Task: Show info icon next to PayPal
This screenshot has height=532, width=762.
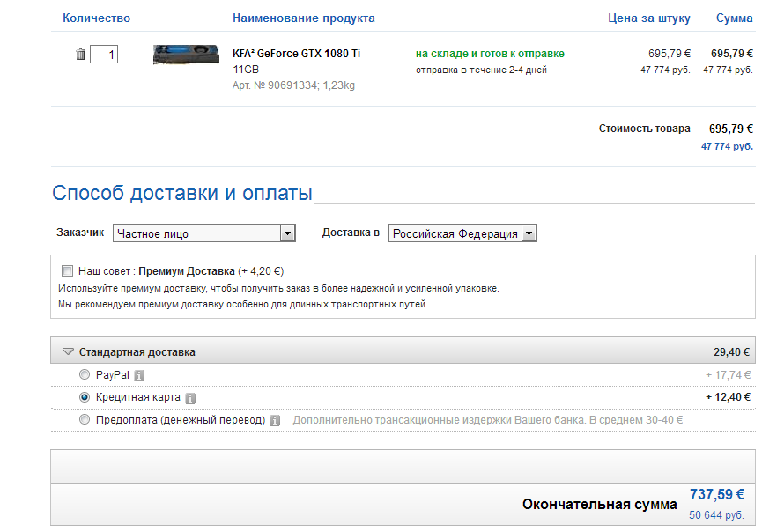Action: pos(139,375)
